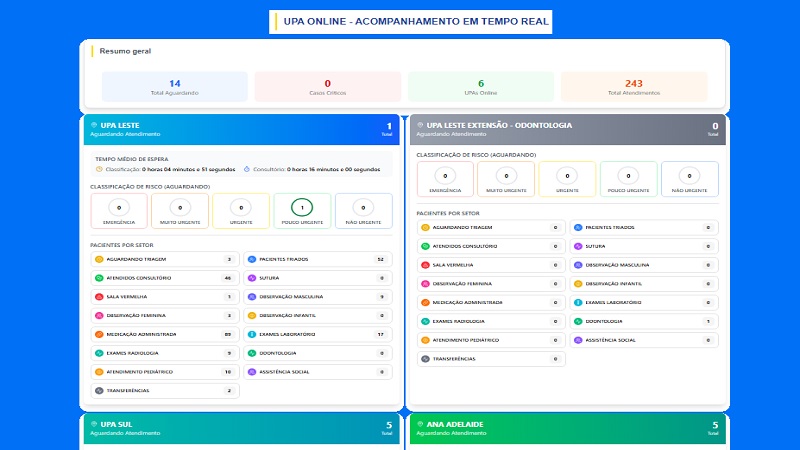This screenshot has height=450, width=800.
Task: Click the Assistência Social icon in UPA Leste
Action: coord(252,372)
